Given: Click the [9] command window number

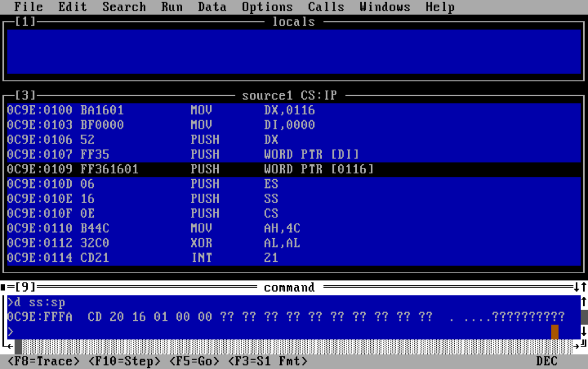Looking at the screenshot, I should click(x=25, y=287).
